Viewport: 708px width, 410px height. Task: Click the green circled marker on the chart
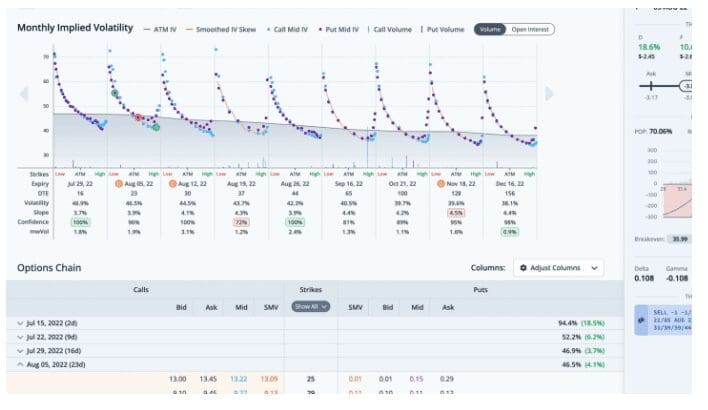point(156,127)
